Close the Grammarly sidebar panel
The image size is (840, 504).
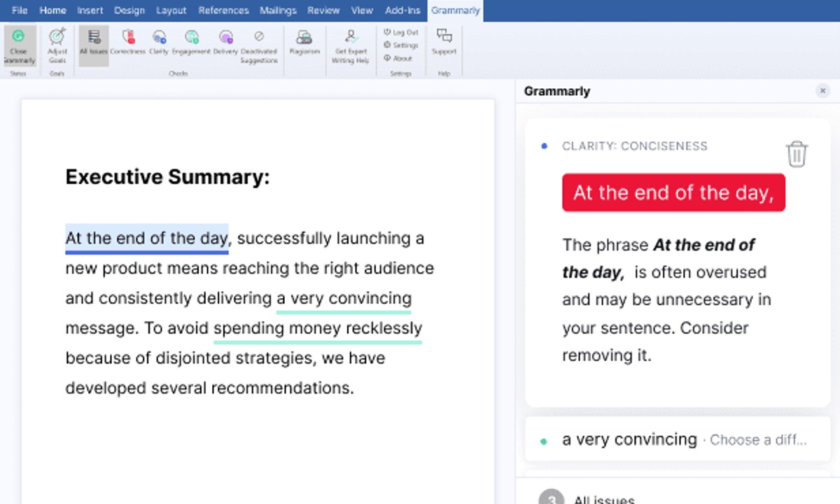(x=822, y=91)
